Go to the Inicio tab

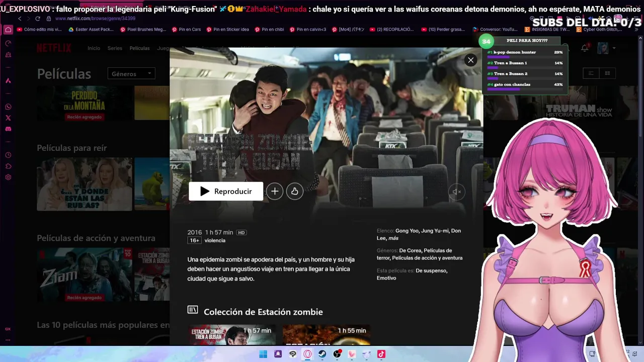coord(94,48)
